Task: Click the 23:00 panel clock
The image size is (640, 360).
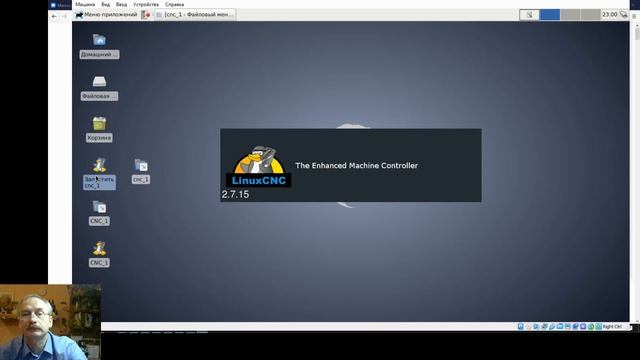Action: [609, 15]
